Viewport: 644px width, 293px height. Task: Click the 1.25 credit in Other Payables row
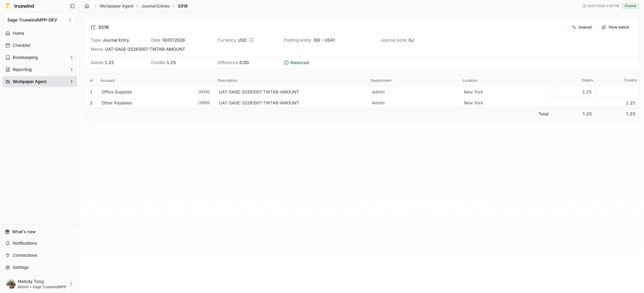[x=630, y=103]
